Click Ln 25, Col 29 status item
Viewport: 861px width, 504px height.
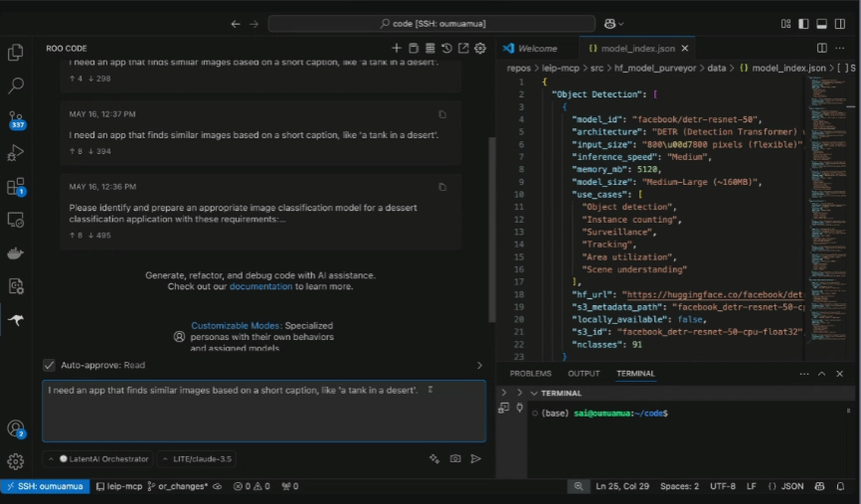pyautogui.click(x=622, y=486)
